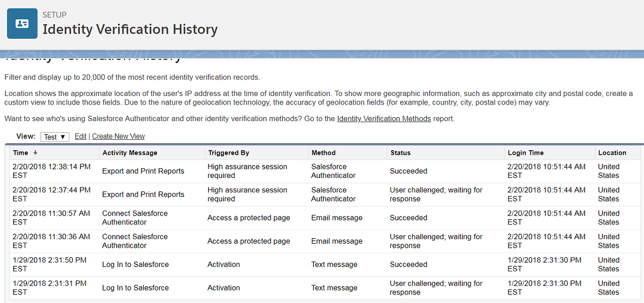Click Log In to Salesforce in 2:31:31 row
Viewport: 644px width, 303px height.
(135, 288)
